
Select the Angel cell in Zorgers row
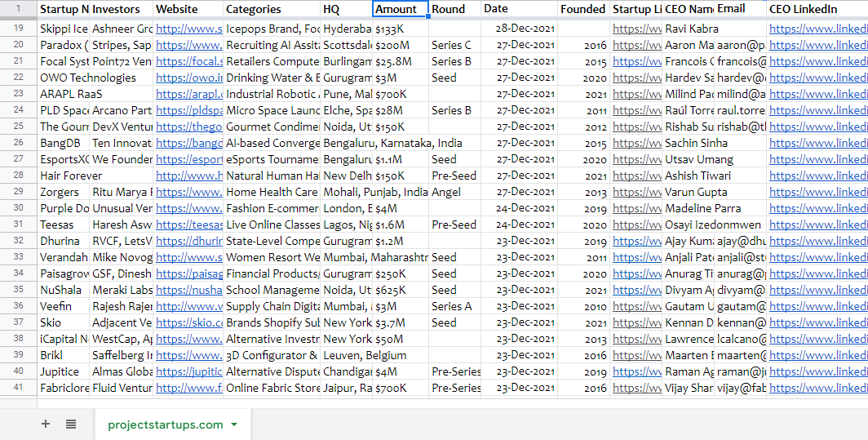tap(455, 193)
